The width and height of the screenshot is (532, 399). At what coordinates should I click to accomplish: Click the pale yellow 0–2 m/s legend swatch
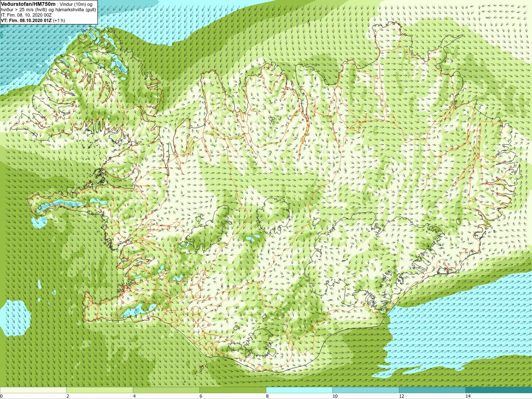pyautogui.click(x=33, y=390)
